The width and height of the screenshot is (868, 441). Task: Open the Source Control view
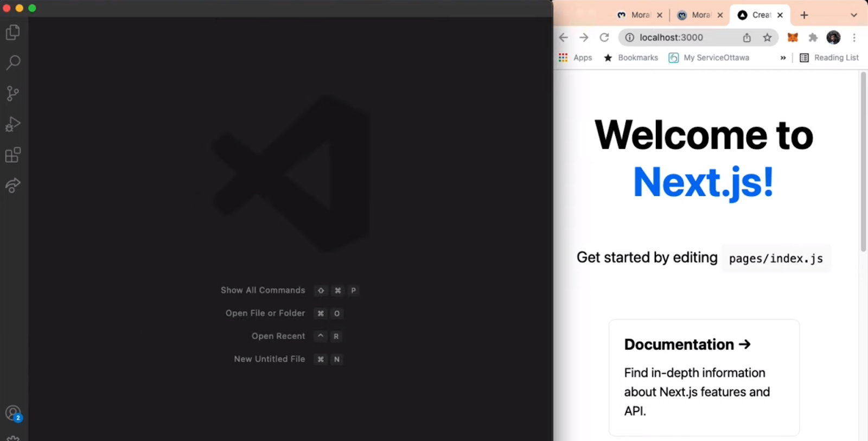point(13,93)
